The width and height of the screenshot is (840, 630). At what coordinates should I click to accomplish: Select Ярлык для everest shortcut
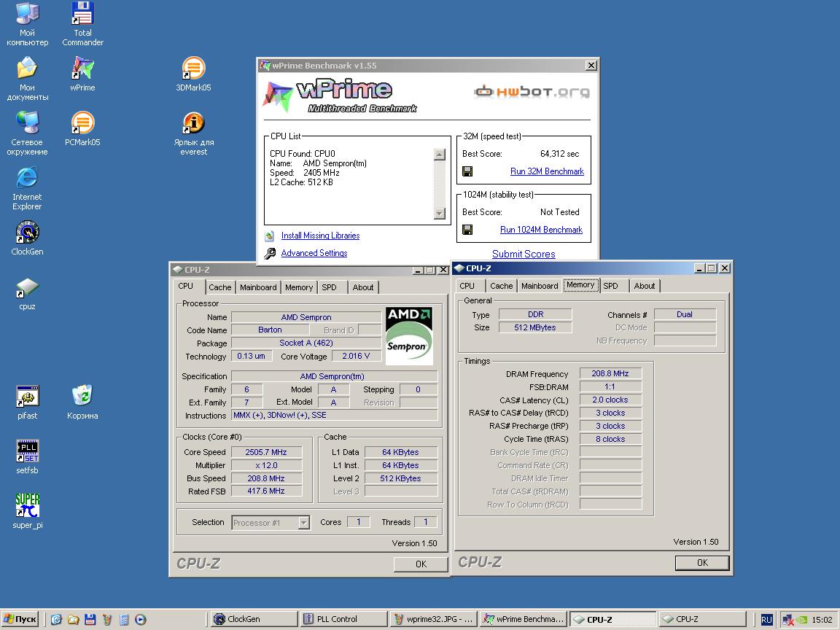click(x=193, y=133)
